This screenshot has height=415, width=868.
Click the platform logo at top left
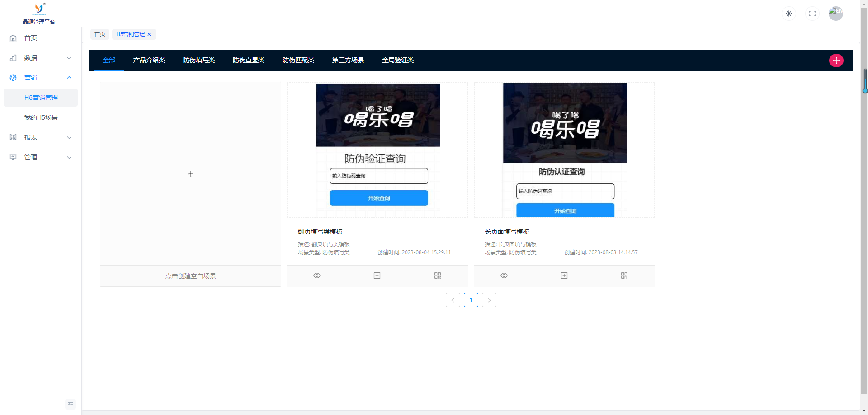tap(39, 9)
